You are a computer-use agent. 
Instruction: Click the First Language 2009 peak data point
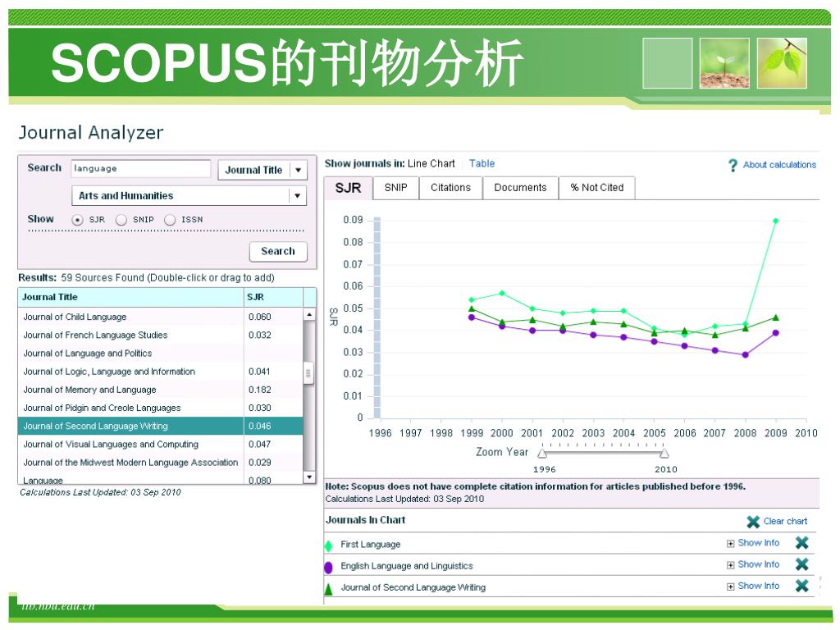775,221
